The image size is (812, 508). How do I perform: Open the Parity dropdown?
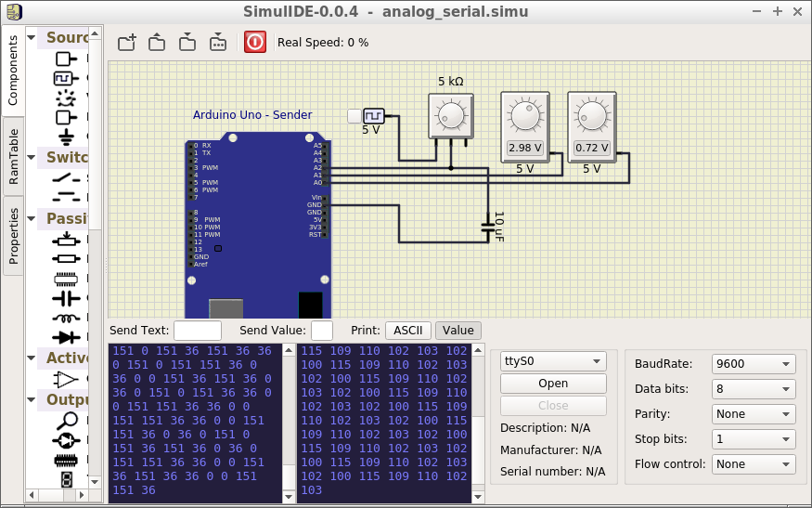click(754, 413)
